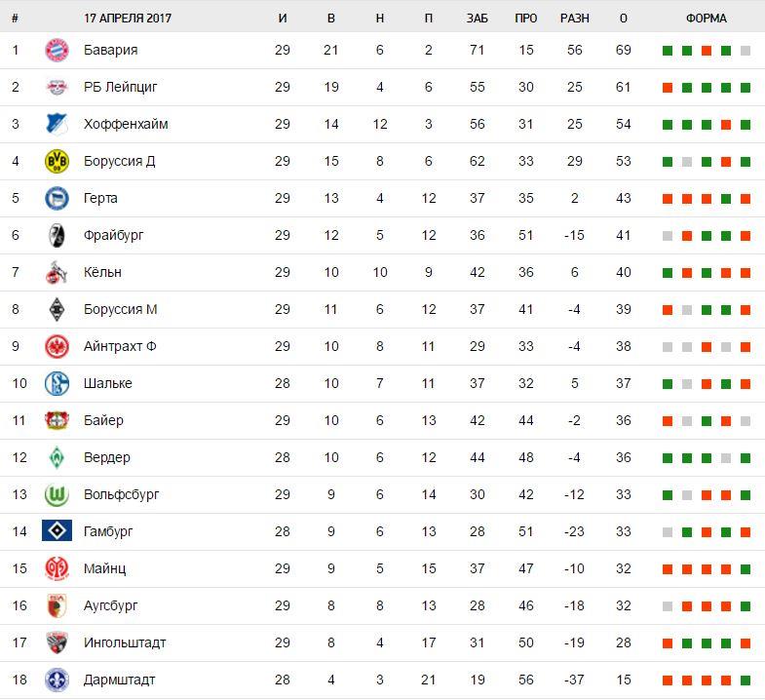Image resolution: width=765 pixels, height=700 pixels.
Task: Click the Bayern Munich club logo
Action: tap(57, 51)
